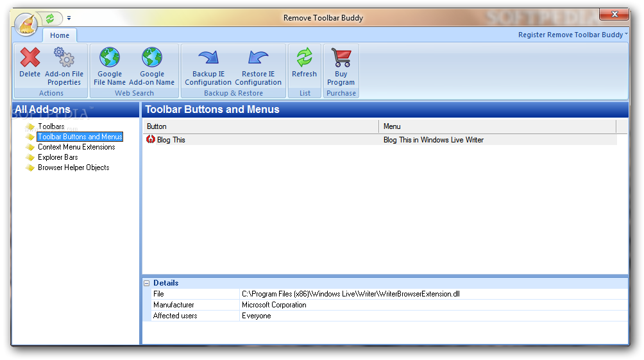Click Restore IE Configuration
The height and width of the screenshot is (360, 644).
pyautogui.click(x=258, y=67)
